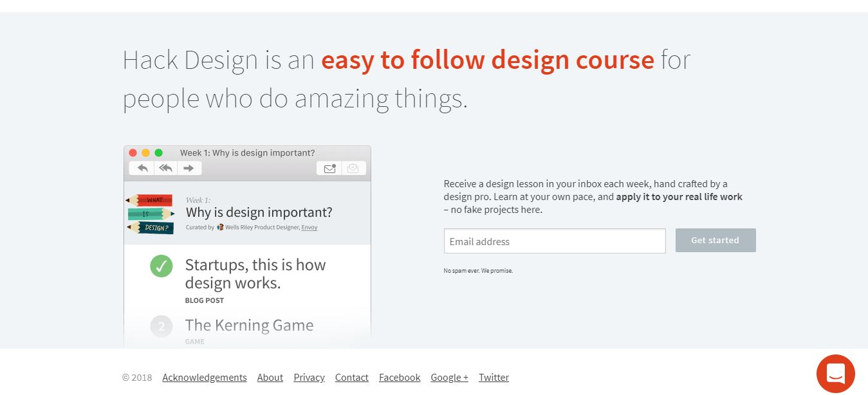Click the unread envelope icon with dot
Viewport: 868px width, 395px height.
click(x=330, y=169)
